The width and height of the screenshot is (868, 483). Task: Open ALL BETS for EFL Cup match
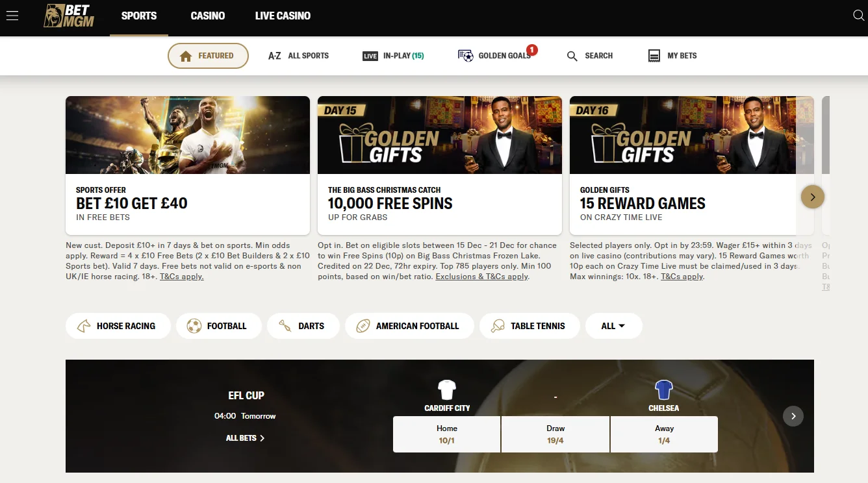[x=245, y=438]
